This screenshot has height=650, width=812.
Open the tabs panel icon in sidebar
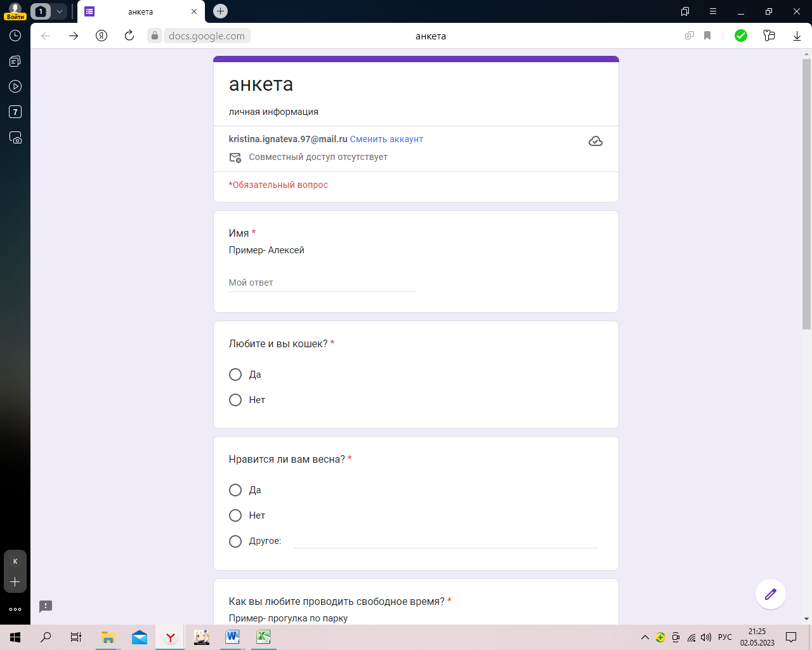pyautogui.click(x=15, y=61)
